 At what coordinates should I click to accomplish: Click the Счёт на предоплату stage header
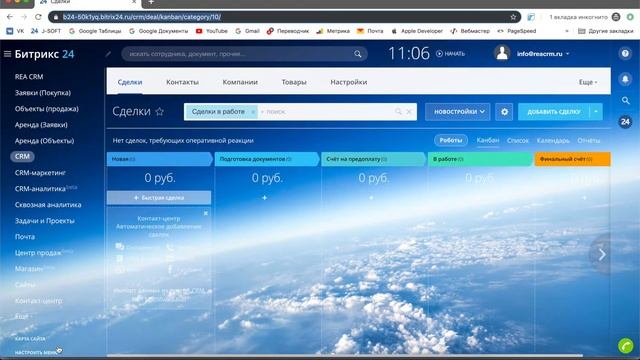(x=373, y=159)
